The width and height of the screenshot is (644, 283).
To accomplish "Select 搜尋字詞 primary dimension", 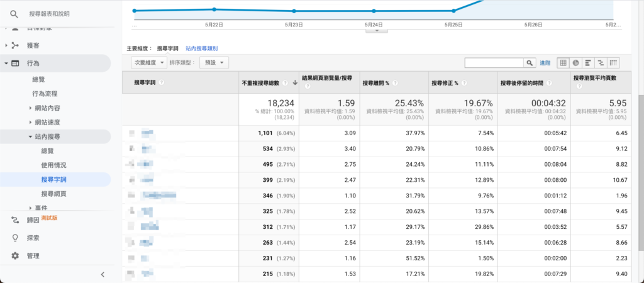I will (167, 48).
